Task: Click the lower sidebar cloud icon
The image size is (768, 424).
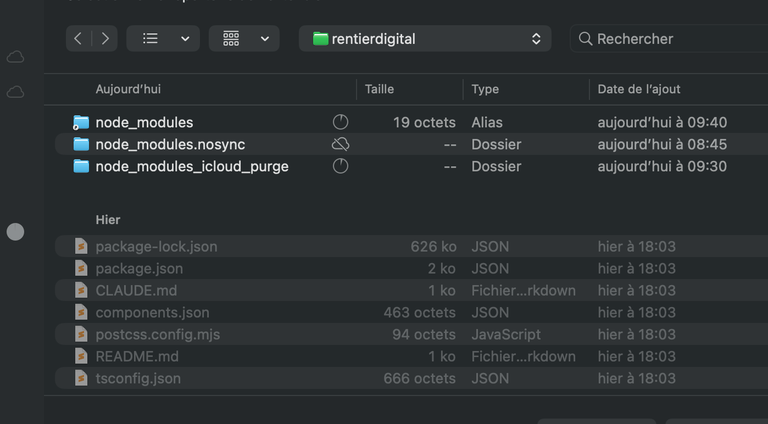Action: point(15,92)
